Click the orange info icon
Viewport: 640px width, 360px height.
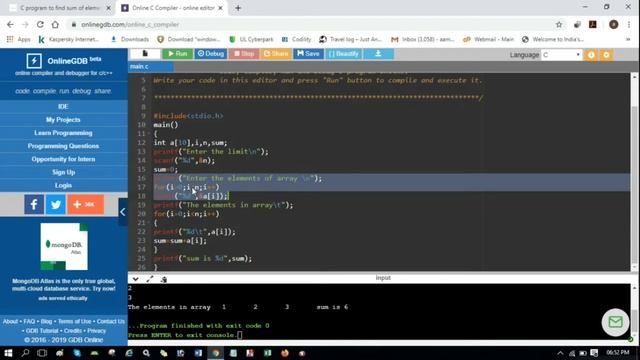[x=591, y=55]
